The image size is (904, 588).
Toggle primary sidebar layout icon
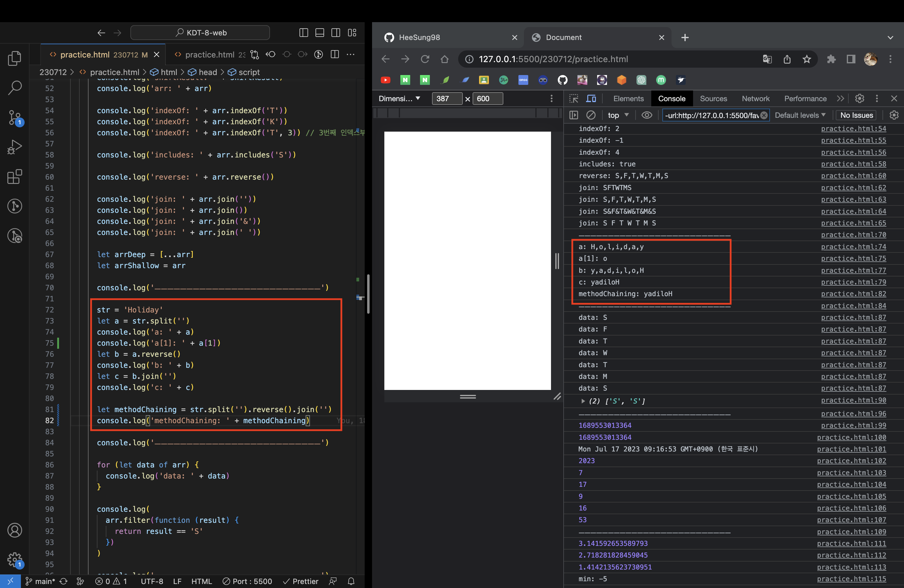303,33
